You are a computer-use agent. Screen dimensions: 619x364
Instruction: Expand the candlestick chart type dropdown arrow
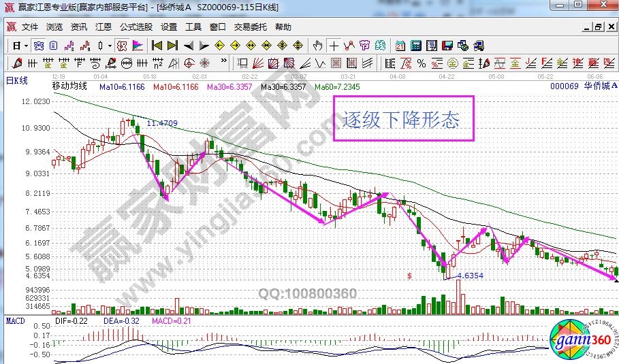tap(110, 46)
